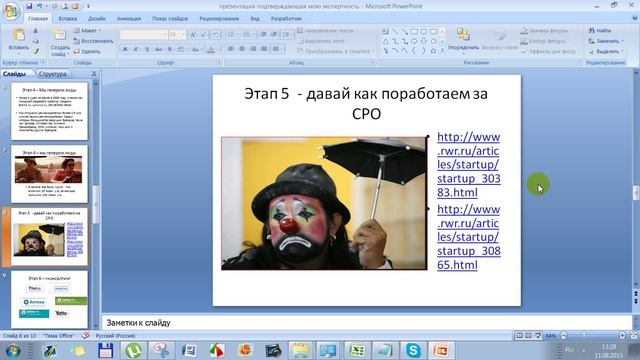Open the font size dropdown
640x360 pixels.
182,35
